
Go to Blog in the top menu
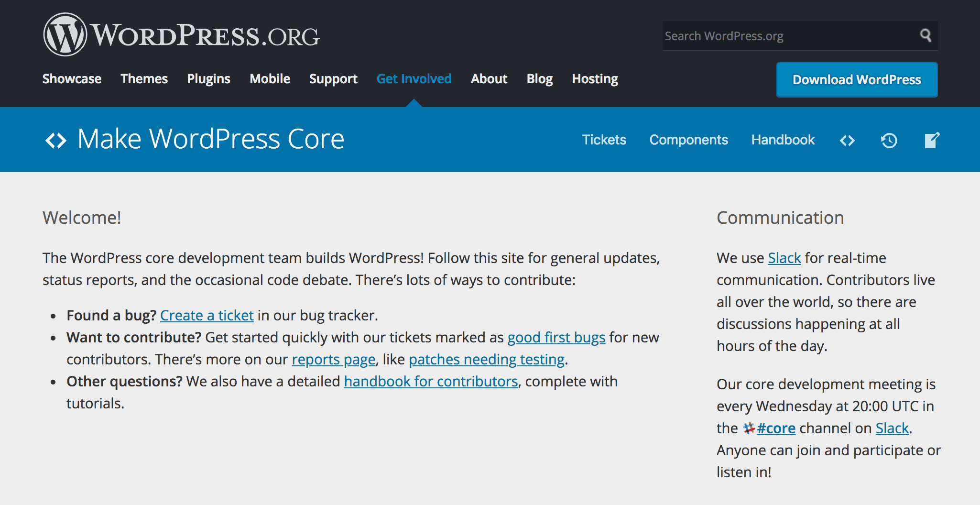pyautogui.click(x=540, y=79)
